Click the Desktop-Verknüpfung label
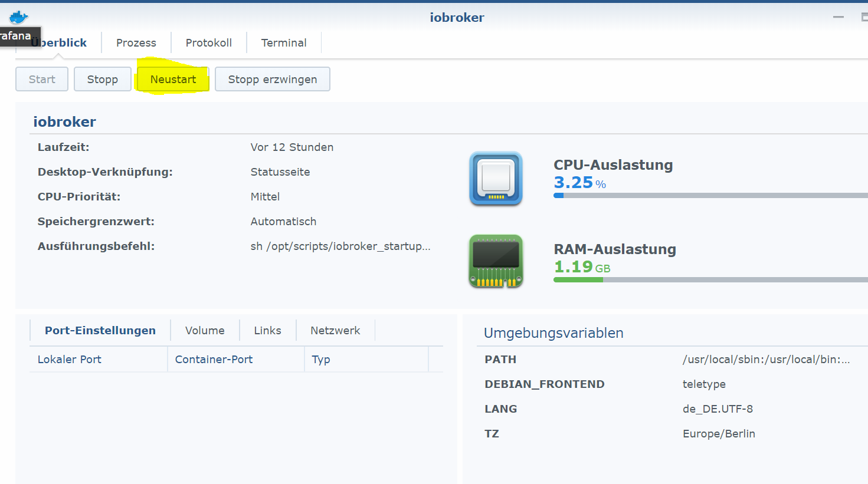The image size is (868, 484). click(x=105, y=172)
